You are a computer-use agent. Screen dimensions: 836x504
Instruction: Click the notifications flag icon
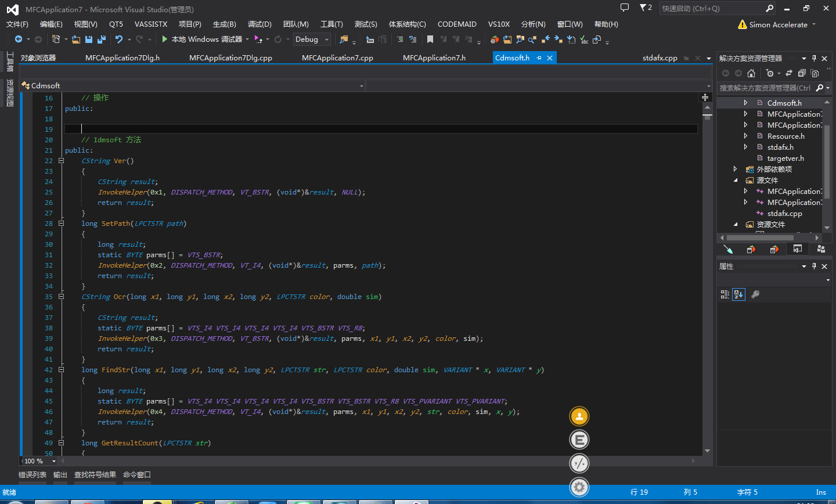click(x=643, y=8)
